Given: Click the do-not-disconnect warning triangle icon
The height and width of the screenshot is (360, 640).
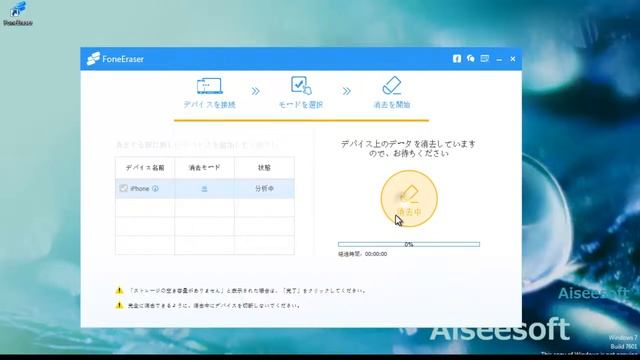Looking at the screenshot, I should click(119, 305).
